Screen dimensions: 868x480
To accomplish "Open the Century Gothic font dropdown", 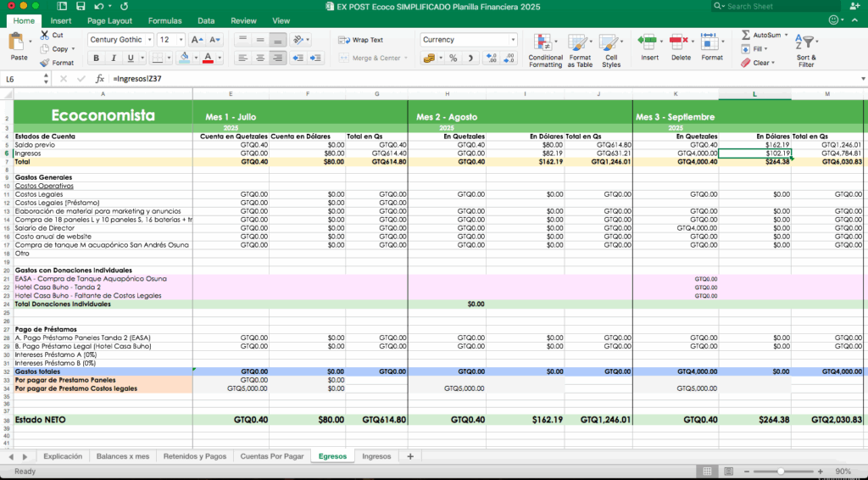I will (x=149, y=40).
